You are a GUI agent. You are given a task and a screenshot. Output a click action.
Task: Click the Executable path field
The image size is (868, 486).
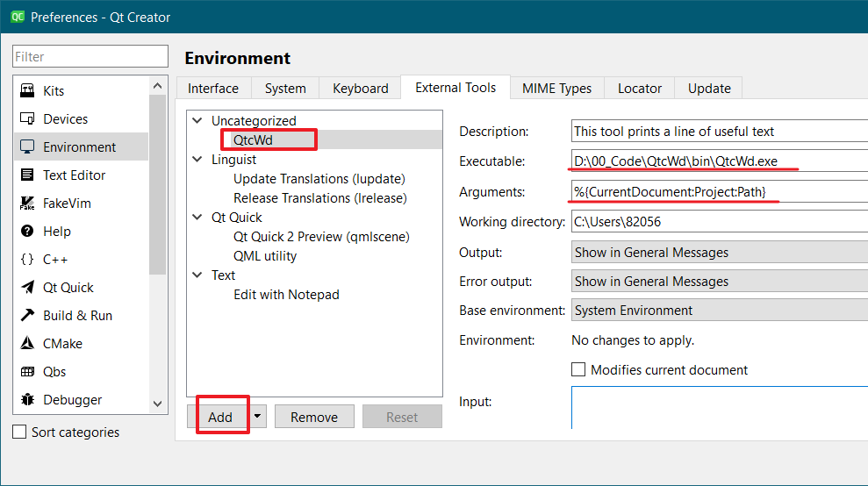pyautogui.click(x=719, y=161)
